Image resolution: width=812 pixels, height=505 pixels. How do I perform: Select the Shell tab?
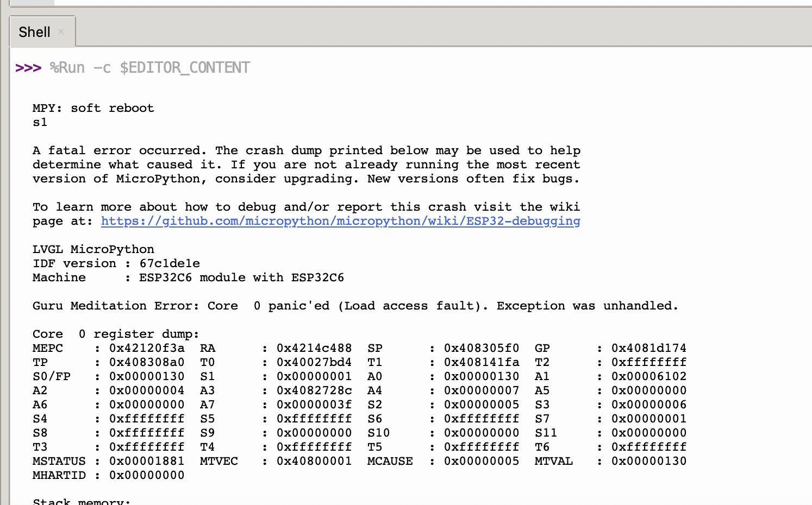coord(34,32)
